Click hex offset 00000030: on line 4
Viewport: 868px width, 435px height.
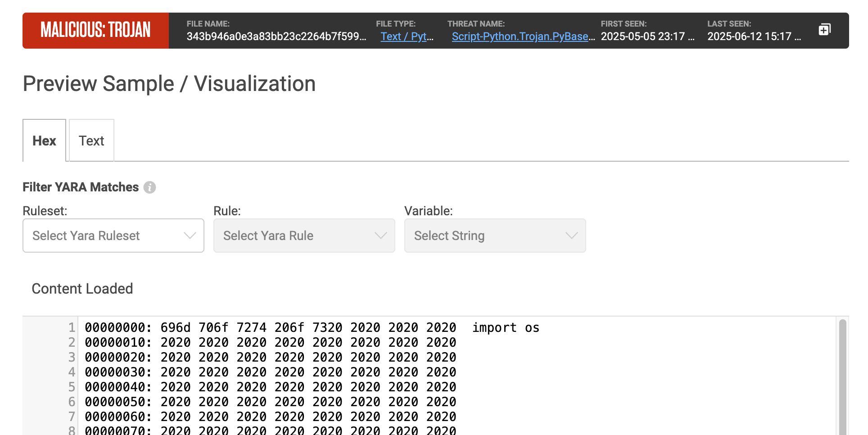[x=118, y=372]
